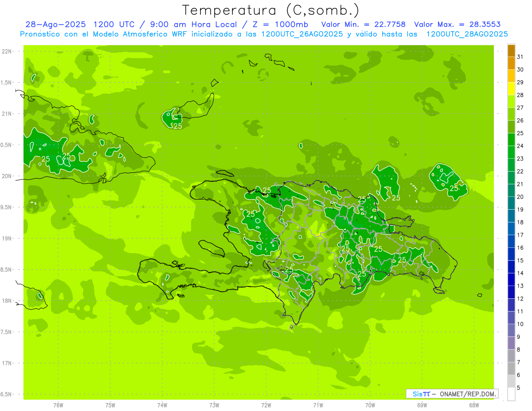
Task: Click the legend color band between 27 and 28
Action: pos(511,102)
